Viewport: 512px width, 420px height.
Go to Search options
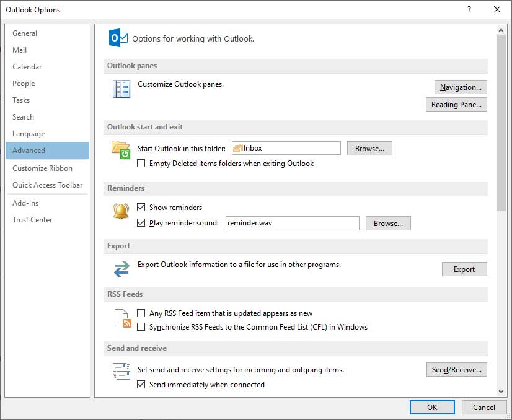[x=47, y=117]
